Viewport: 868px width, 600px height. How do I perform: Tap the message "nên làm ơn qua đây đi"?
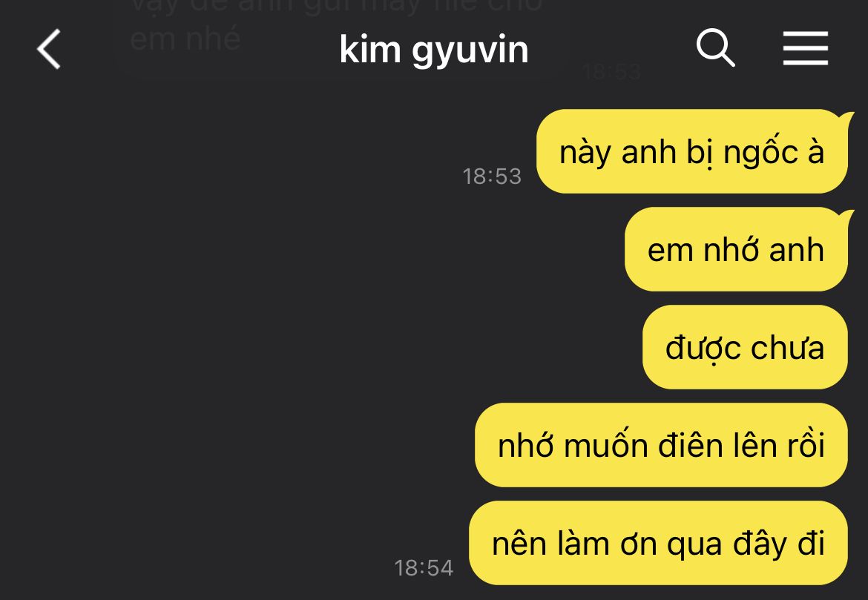coord(659,543)
